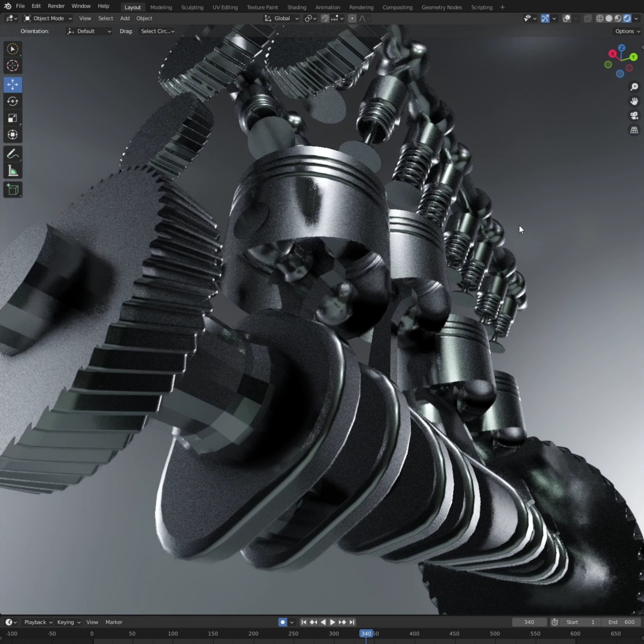Toggle camera view icon

634,116
